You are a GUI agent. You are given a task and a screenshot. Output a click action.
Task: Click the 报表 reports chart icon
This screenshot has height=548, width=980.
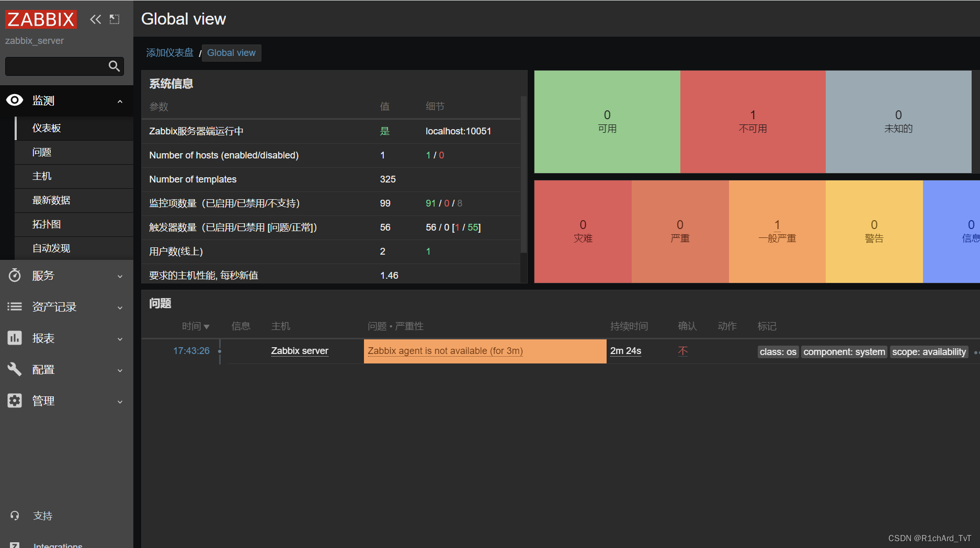click(x=15, y=338)
